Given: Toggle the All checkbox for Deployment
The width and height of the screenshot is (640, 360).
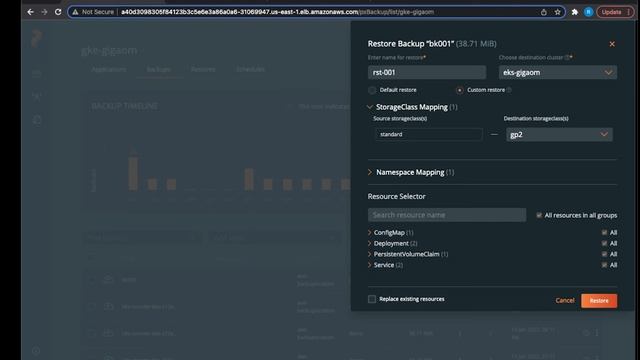Looking at the screenshot, I should (604, 243).
